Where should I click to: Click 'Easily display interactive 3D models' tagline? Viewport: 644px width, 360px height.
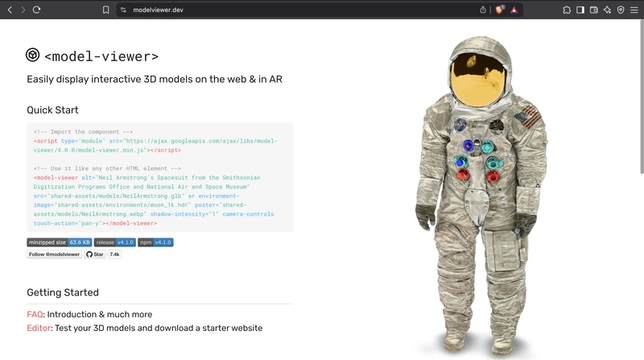click(155, 79)
